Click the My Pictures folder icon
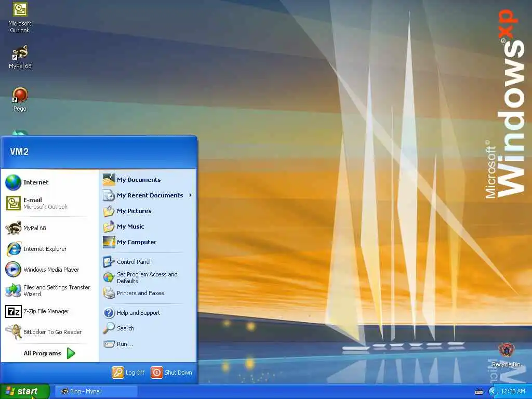 coord(109,211)
